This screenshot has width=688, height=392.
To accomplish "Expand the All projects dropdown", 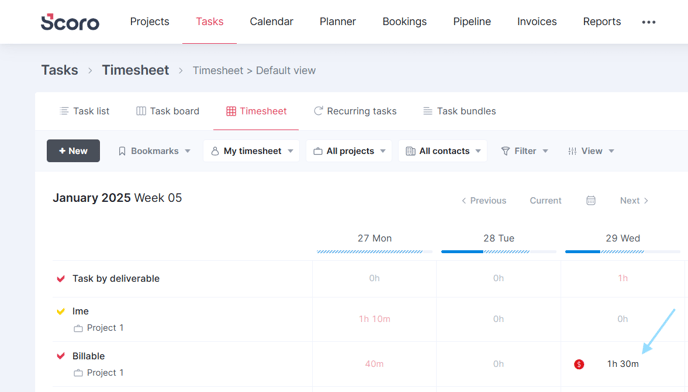I will [349, 151].
